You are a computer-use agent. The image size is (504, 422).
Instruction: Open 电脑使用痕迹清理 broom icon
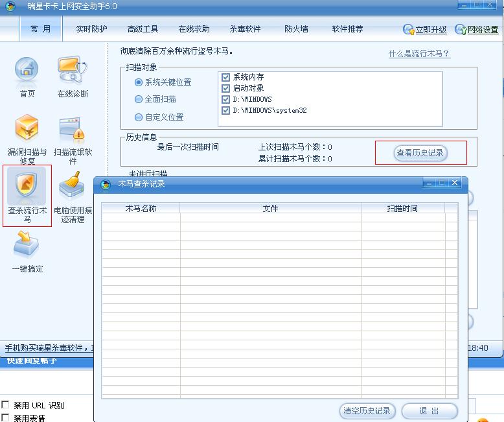[72, 184]
